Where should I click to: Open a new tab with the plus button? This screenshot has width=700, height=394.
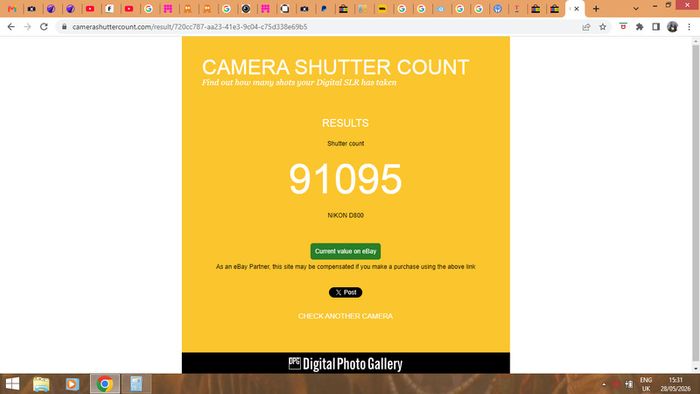click(596, 8)
